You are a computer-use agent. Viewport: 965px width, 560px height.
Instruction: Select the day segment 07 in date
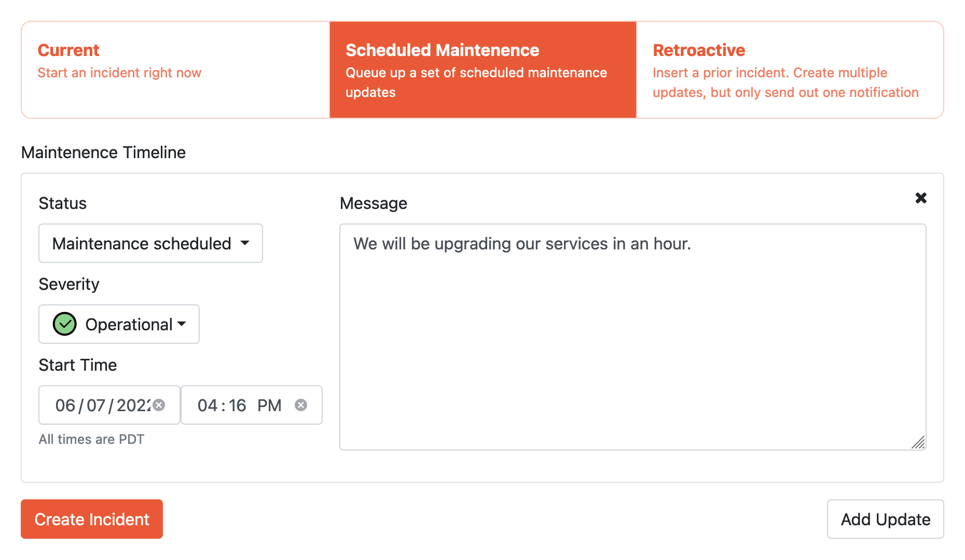[x=96, y=405]
